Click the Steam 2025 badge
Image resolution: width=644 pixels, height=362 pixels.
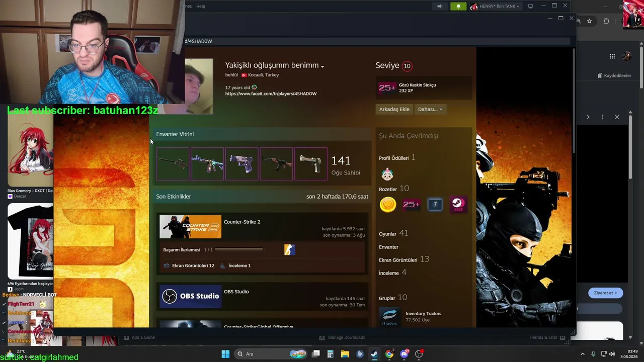click(x=458, y=205)
